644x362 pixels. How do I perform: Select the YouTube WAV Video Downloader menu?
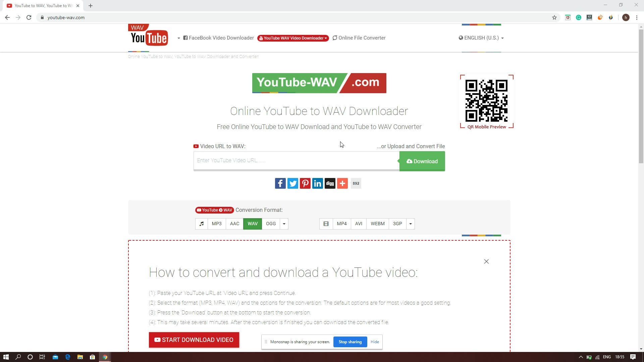coord(293,38)
